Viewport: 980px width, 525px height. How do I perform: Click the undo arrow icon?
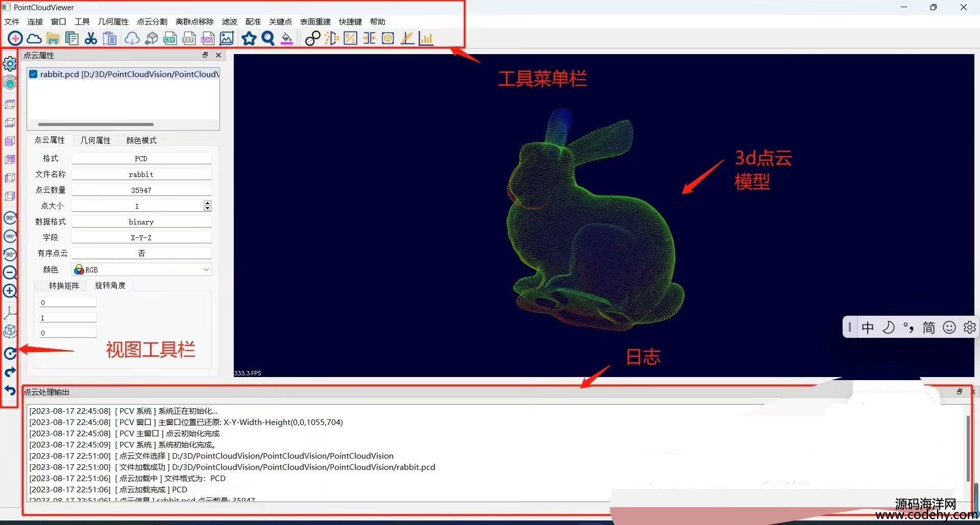10,390
